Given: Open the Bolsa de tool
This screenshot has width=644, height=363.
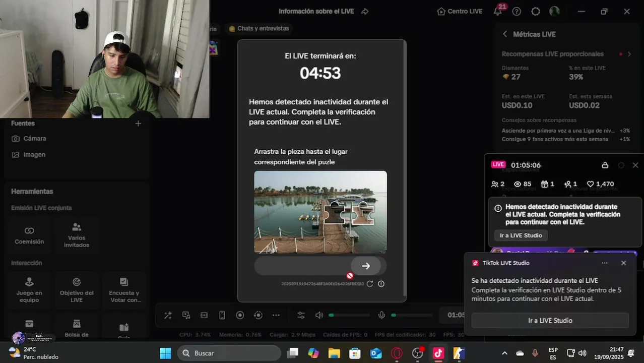Looking at the screenshot, I should (77, 328).
